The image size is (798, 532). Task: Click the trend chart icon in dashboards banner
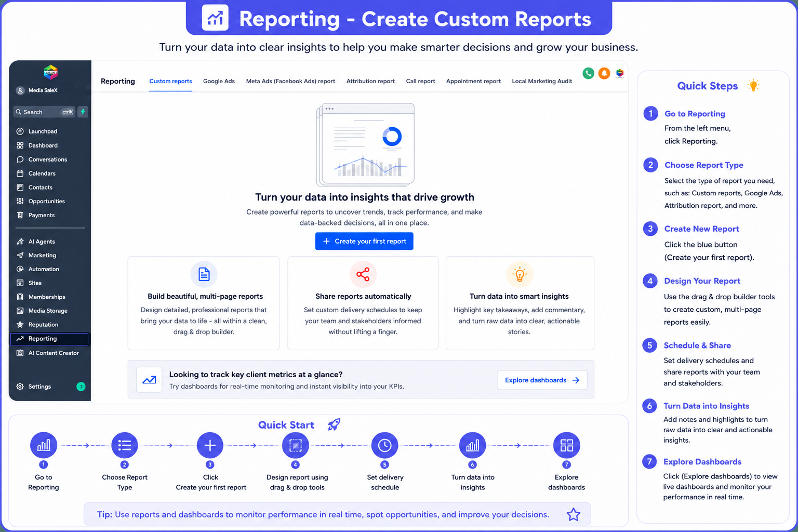[x=149, y=380]
